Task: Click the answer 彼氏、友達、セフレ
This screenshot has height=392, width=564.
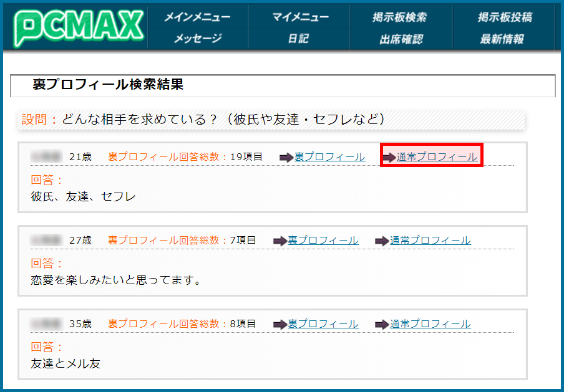Action: coord(84,196)
